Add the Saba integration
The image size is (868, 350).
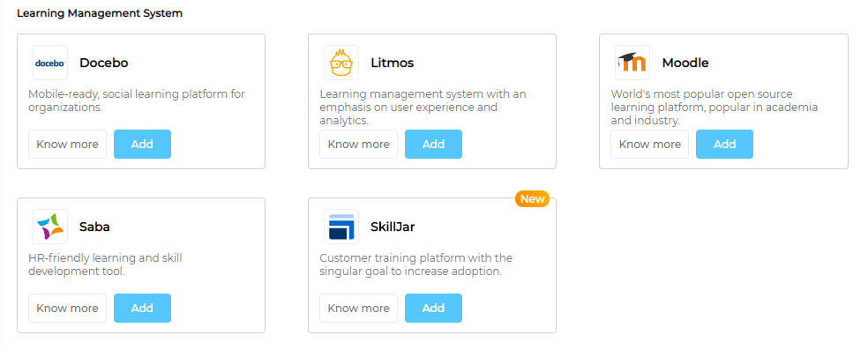142,308
